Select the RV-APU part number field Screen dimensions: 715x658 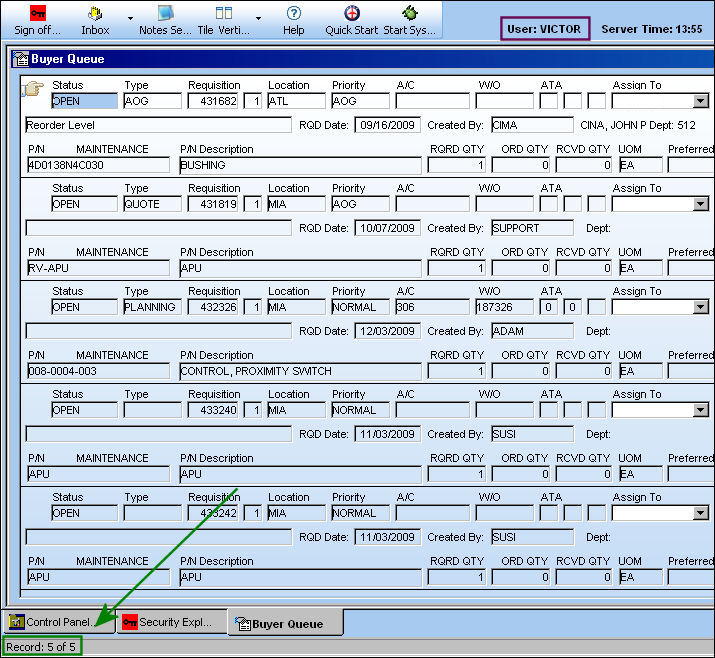(x=98, y=268)
